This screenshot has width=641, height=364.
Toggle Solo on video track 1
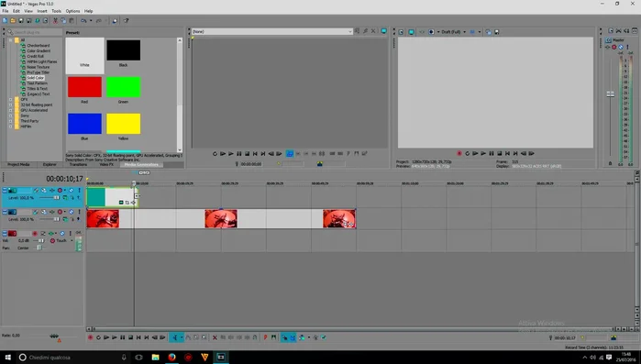coord(79,191)
